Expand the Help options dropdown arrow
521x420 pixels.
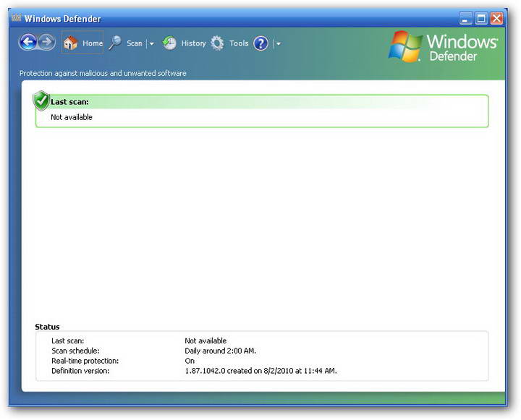278,43
